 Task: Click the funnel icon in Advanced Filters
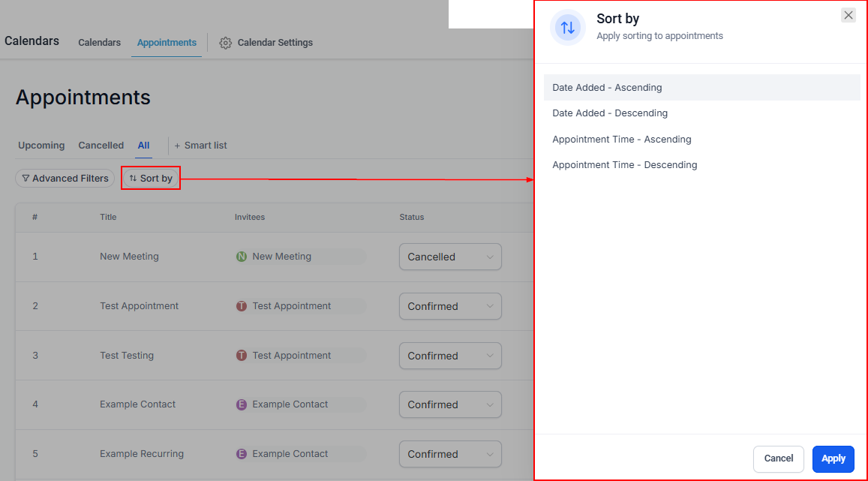[26, 179]
